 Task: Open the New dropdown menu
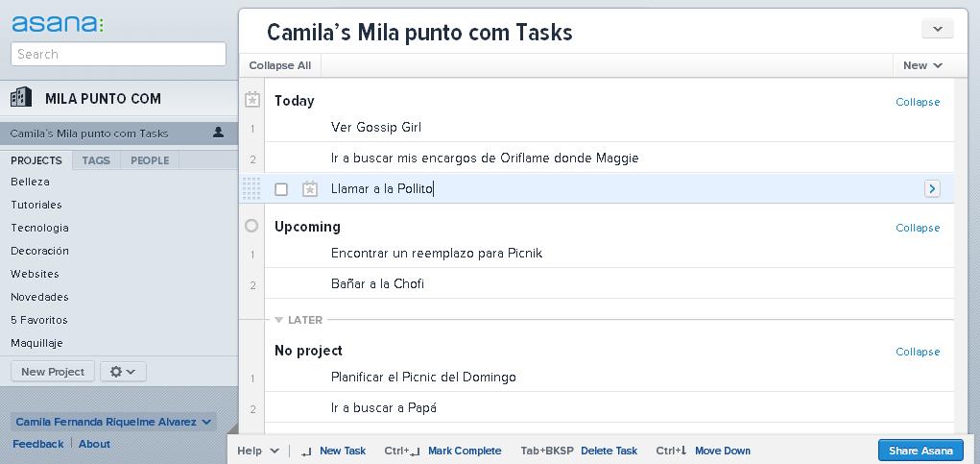[x=922, y=65]
